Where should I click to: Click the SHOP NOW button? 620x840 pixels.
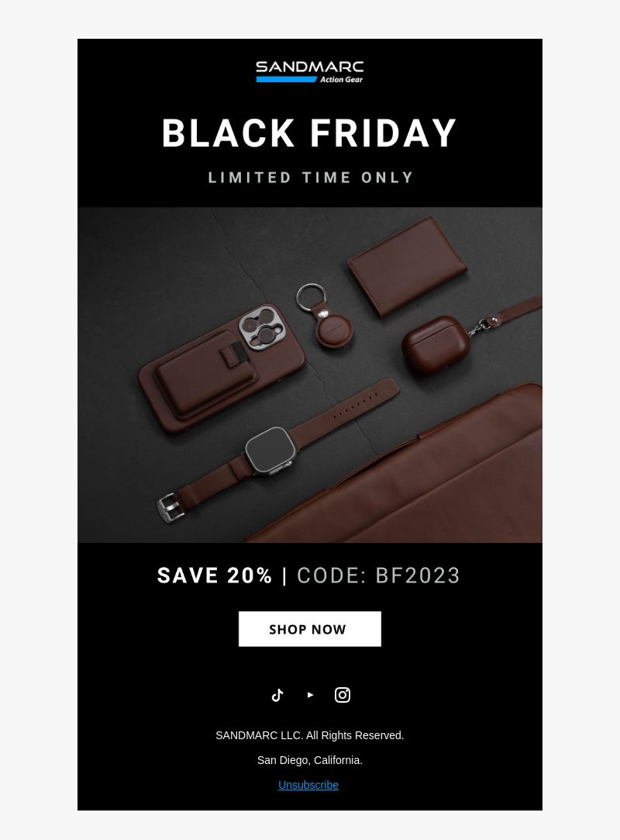coord(309,628)
